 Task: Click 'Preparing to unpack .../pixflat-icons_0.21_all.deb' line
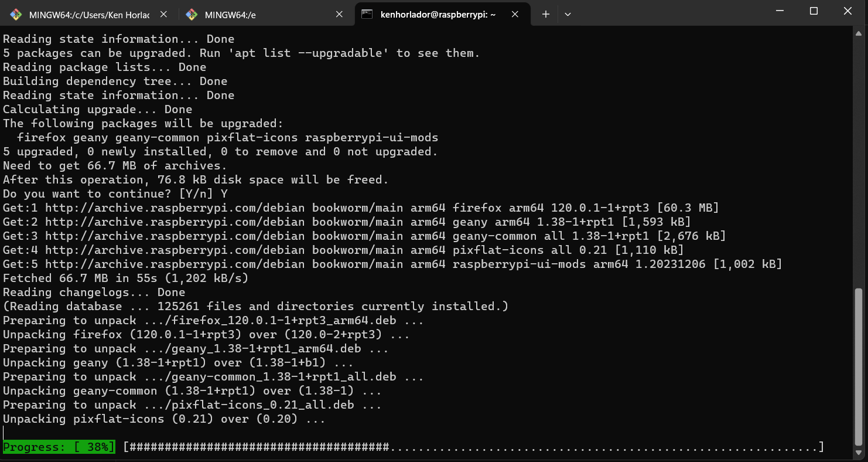point(192,405)
